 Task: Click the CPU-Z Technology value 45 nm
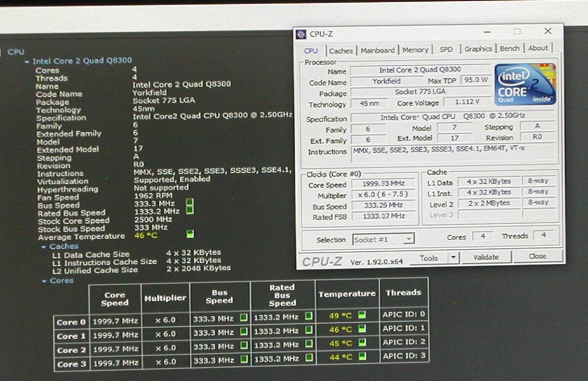click(x=369, y=103)
